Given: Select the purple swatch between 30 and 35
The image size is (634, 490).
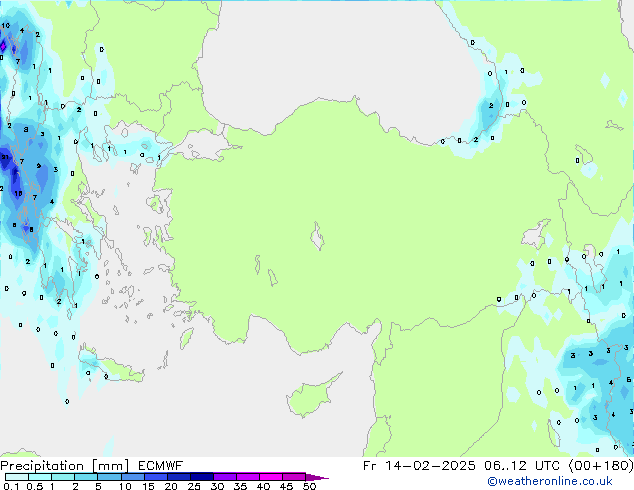Looking at the screenshot, I should (x=228, y=477).
